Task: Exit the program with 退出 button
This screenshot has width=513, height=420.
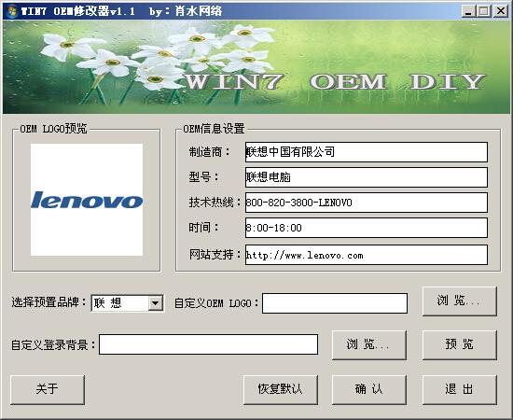Action: tap(459, 390)
